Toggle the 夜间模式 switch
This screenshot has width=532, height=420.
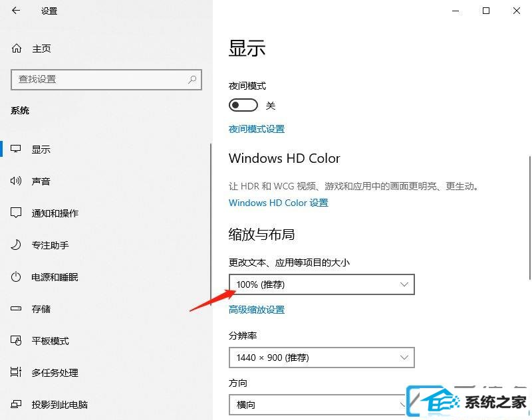coord(243,105)
